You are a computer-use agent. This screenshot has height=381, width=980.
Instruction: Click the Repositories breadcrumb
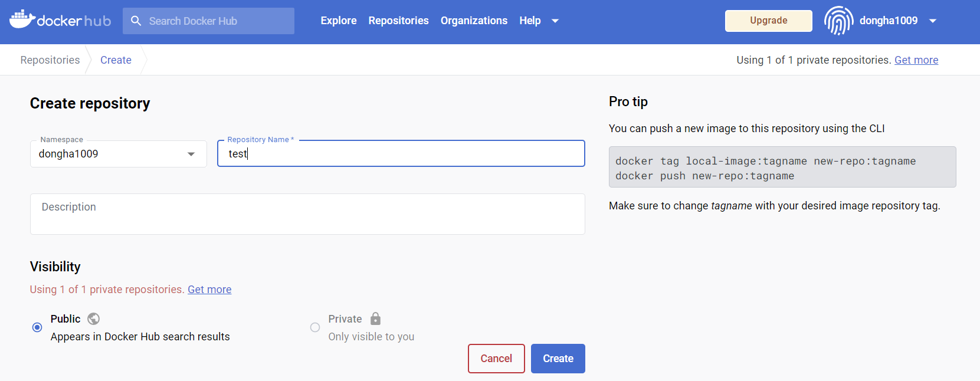pyautogui.click(x=50, y=60)
